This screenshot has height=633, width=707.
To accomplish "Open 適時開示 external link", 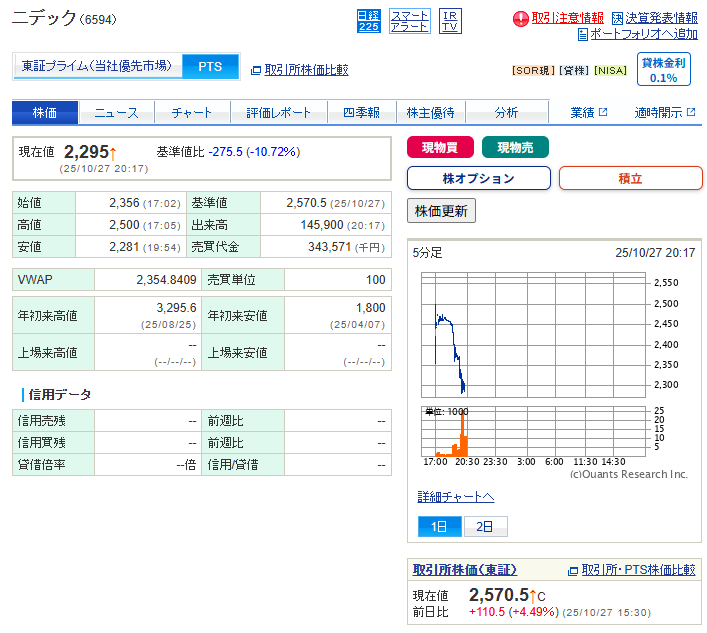I will point(658,112).
